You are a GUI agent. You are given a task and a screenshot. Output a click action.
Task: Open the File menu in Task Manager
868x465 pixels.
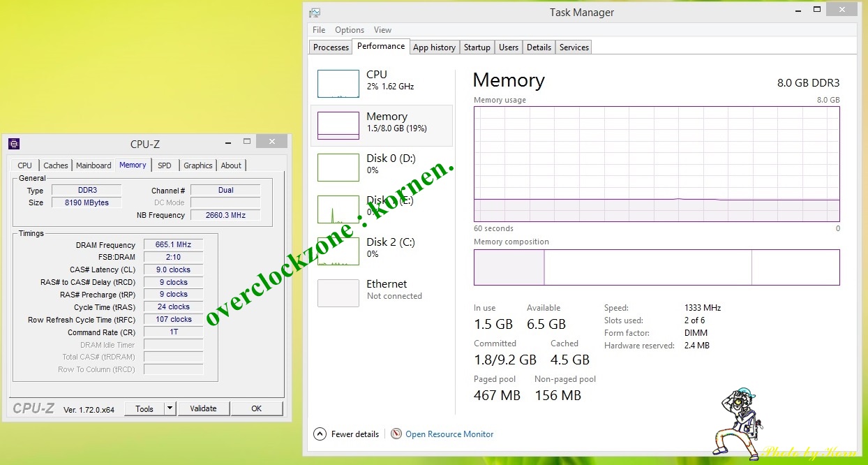click(x=319, y=30)
